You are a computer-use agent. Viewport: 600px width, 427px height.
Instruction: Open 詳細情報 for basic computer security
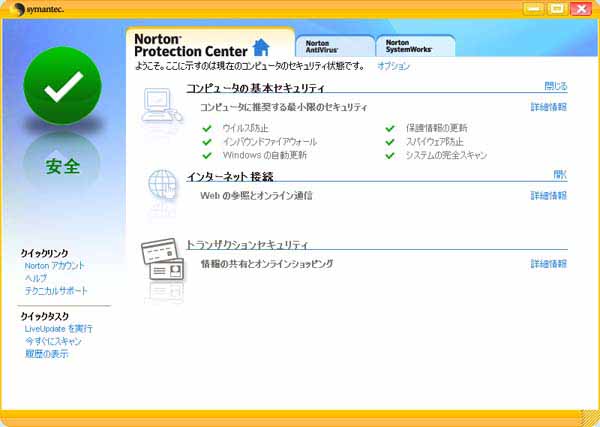click(548, 107)
